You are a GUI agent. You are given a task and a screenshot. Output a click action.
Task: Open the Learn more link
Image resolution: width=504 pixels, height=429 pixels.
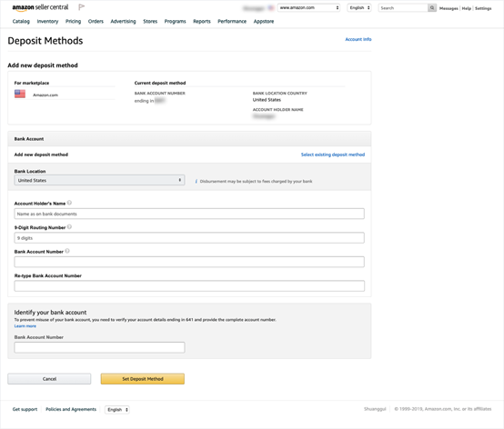(x=25, y=326)
